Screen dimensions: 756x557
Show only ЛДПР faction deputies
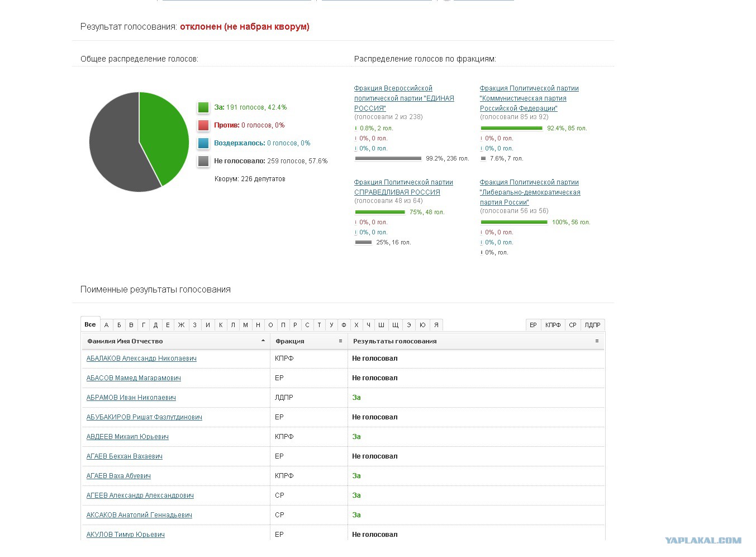[x=592, y=325]
